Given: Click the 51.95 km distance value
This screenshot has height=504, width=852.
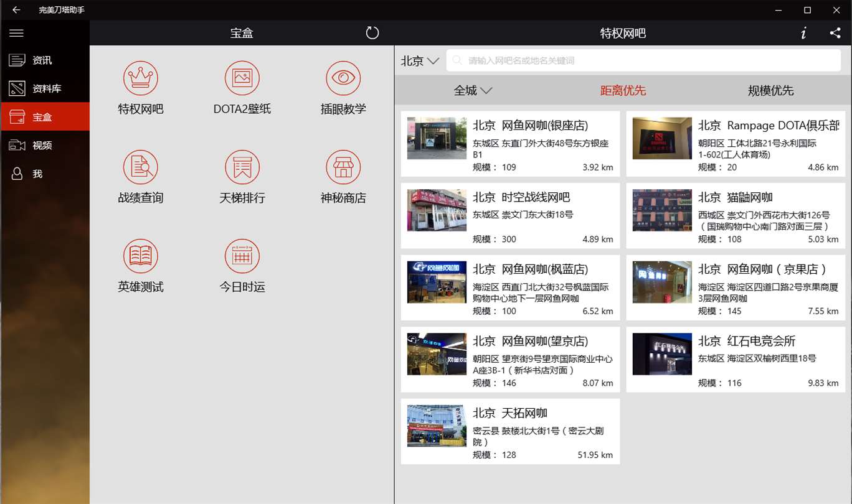Looking at the screenshot, I should (595, 455).
